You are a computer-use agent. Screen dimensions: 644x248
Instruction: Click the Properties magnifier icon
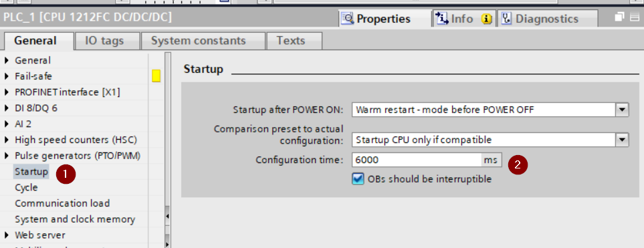(348, 19)
